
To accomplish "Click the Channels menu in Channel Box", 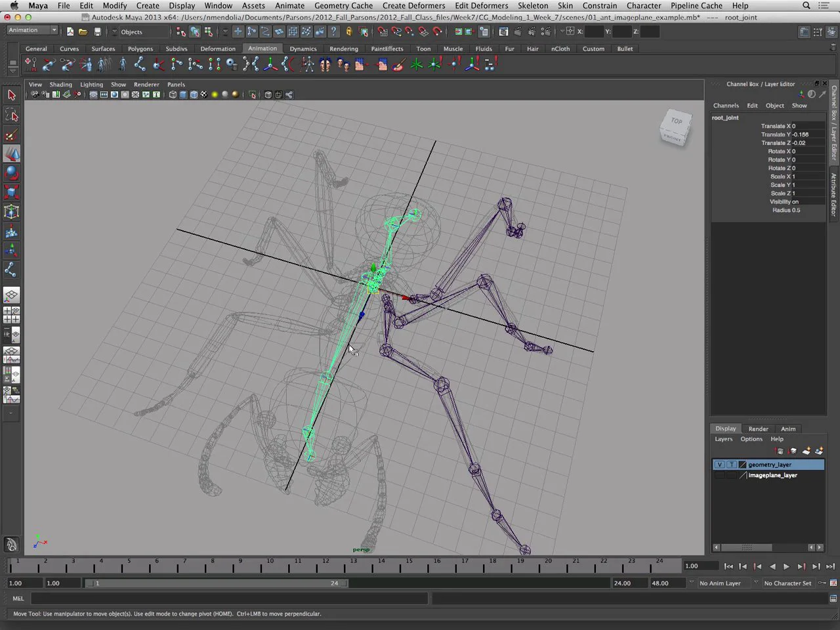I will (x=726, y=106).
